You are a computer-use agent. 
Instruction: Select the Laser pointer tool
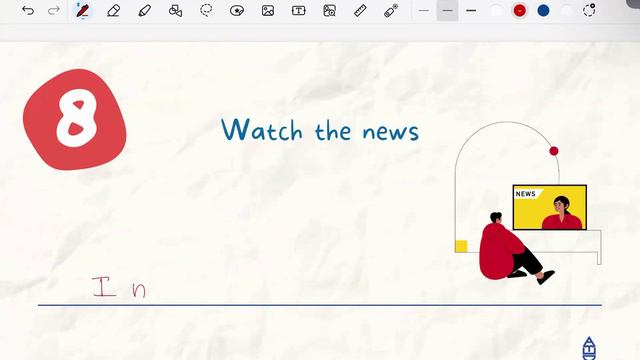(391, 11)
